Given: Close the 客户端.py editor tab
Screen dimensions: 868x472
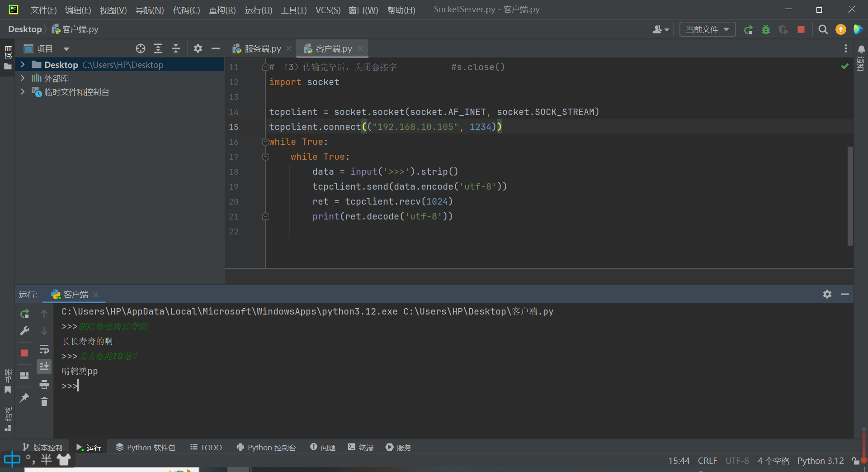Looking at the screenshot, I should tap(360, 48).
